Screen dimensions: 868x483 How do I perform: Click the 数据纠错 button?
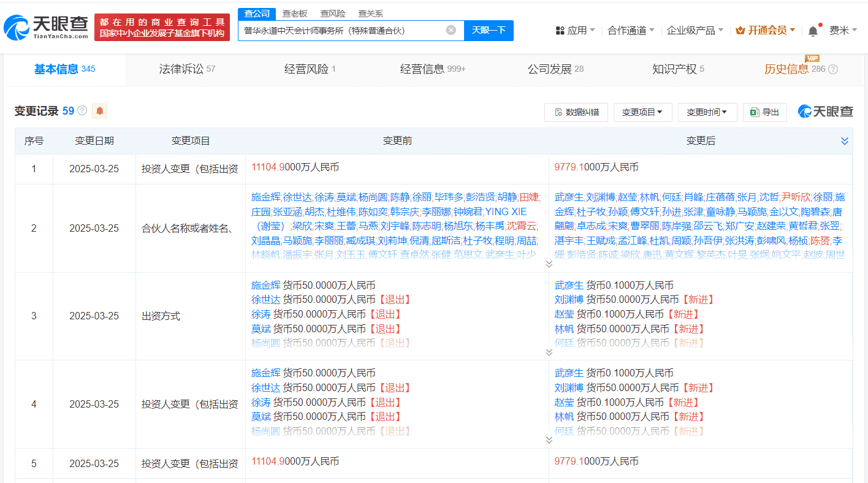[x=576, y=112]
